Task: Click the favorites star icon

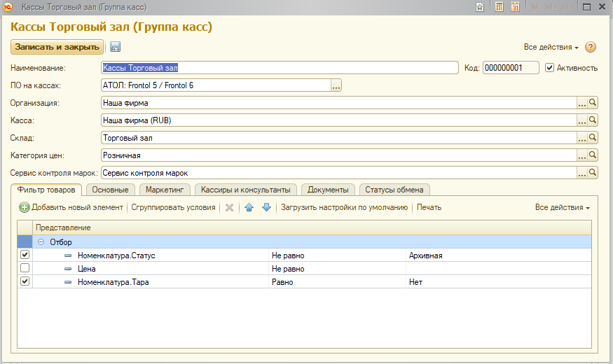Action: coord(480,7)
